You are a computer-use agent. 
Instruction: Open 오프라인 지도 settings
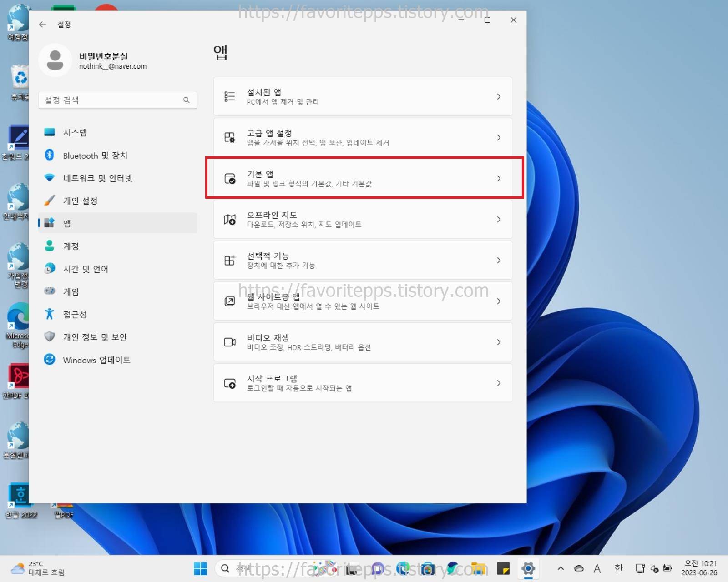click(x=363, y=219)
